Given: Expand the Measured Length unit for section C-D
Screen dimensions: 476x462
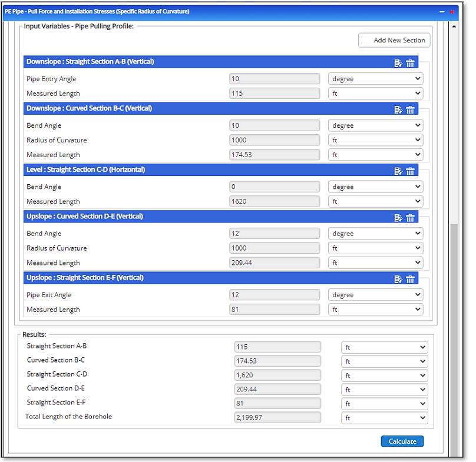Looking at the screenshot, I should click(375, 201).
